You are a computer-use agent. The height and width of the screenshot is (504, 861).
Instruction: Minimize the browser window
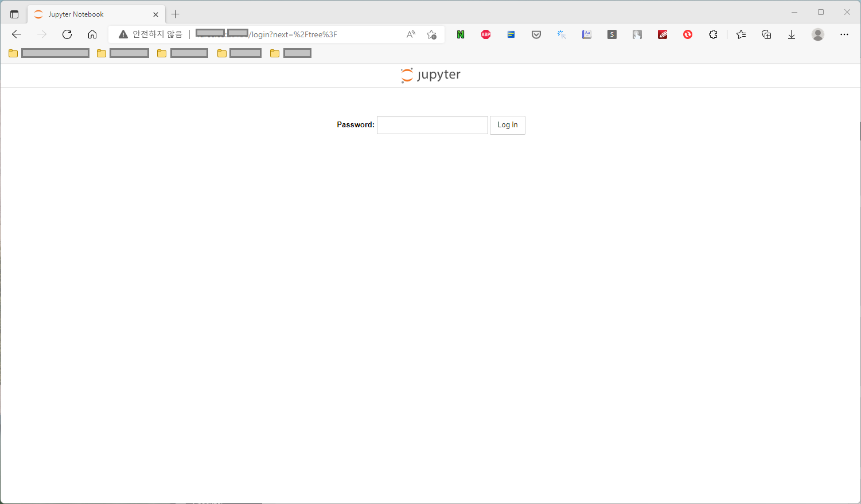point(794,12)
